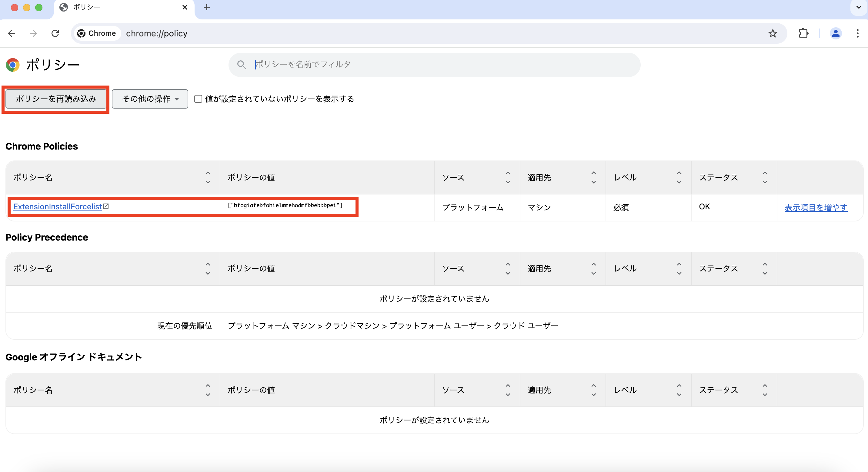Click the search magnifier icon in the filter box

(x=241, y=64)
